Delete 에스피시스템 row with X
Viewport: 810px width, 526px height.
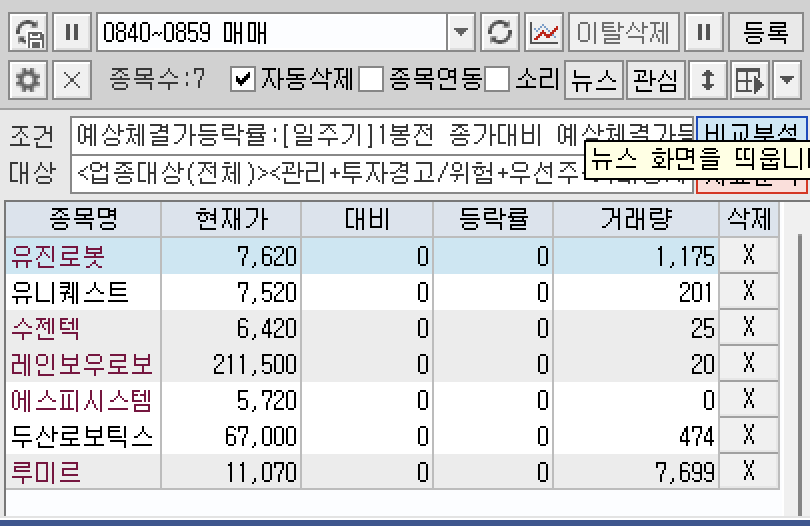click(749, 399)
